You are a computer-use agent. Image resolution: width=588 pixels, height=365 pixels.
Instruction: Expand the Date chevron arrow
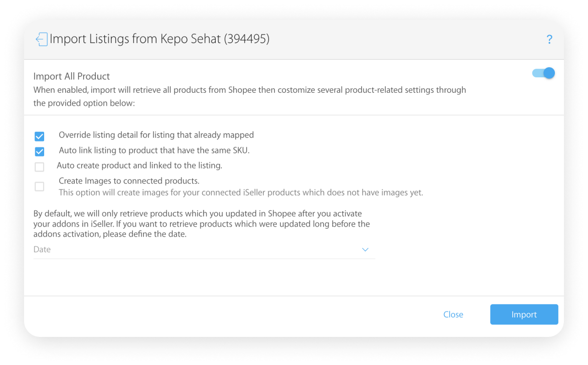click(x=365, y=250)
